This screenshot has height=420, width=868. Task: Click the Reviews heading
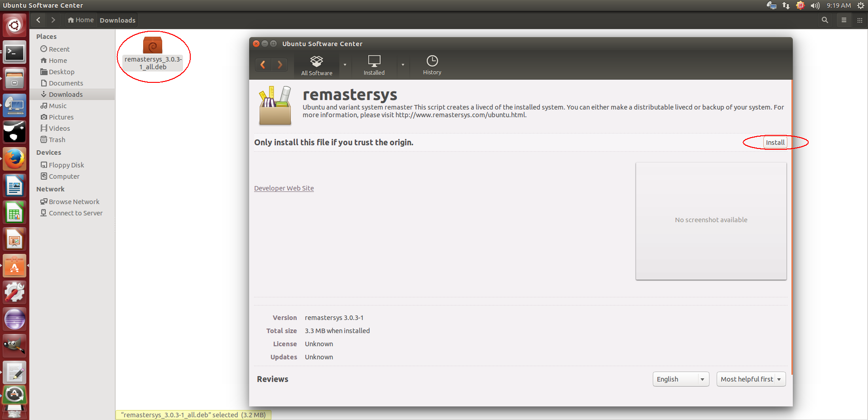tap(273, 379)
